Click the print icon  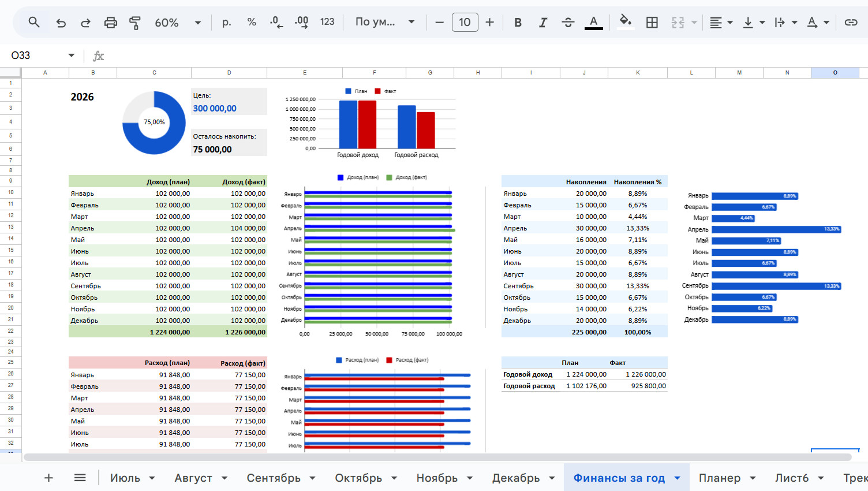point(110,23)
